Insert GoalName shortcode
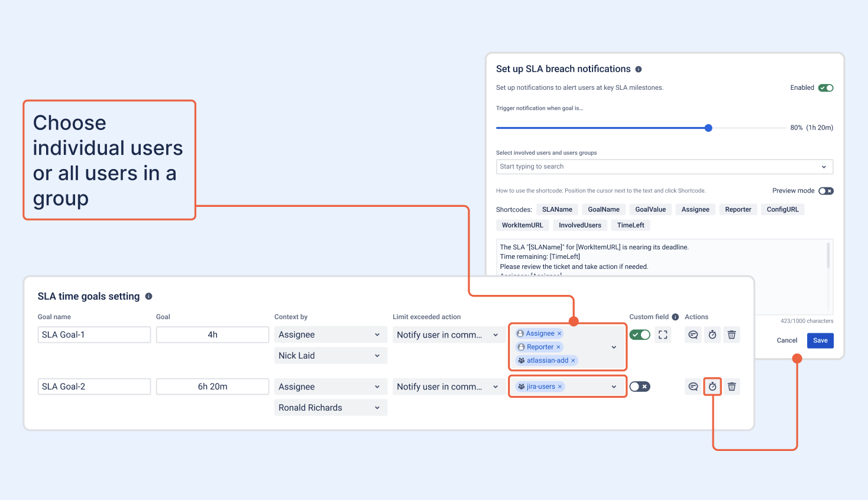The image size is (868, 500). coord(604,209)
